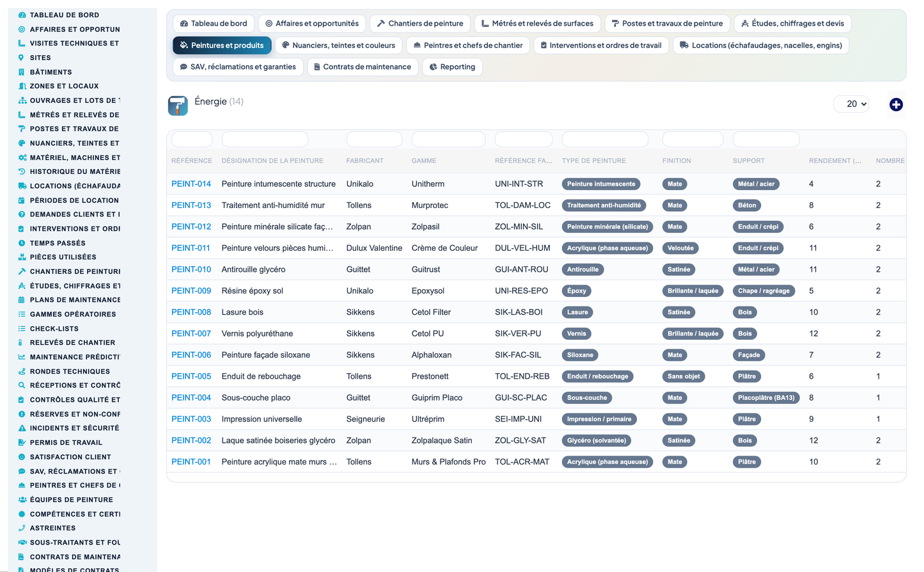
Task: Select Tableau de bord in sidebar
Action: [65, 15]
